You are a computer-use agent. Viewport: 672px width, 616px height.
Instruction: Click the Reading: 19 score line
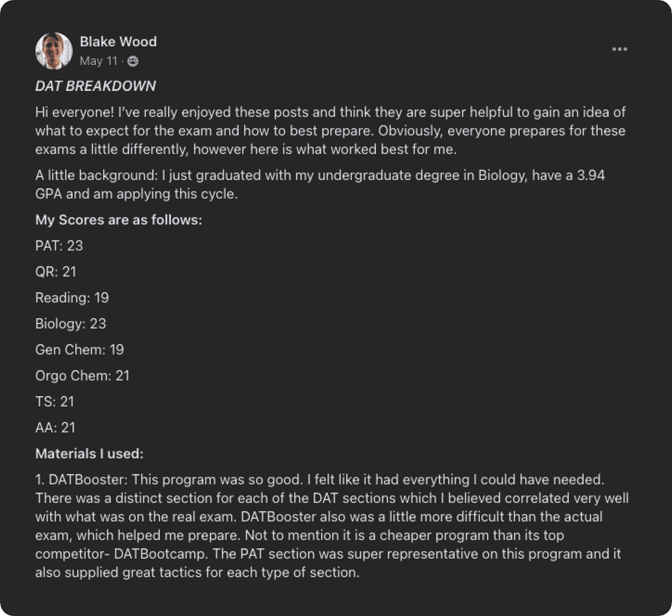click(x=72, y=298)
